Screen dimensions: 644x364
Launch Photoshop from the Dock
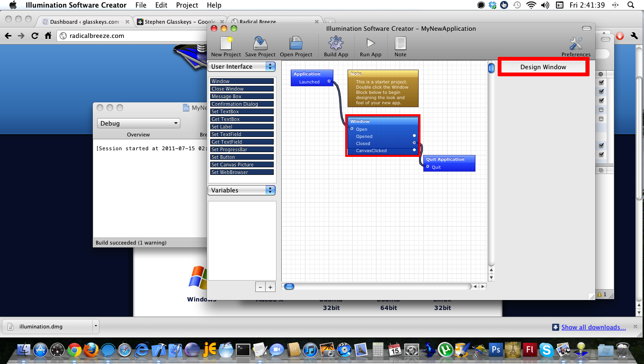coord(496,350)
